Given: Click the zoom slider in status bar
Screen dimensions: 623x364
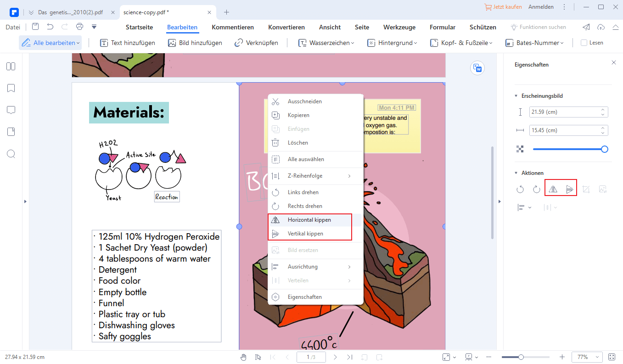Looking at the screenshot, I should (x=525, y=357).
